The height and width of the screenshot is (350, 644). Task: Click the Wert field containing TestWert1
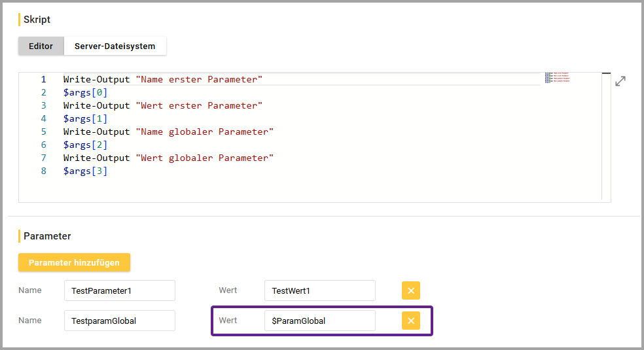[319, 290]
